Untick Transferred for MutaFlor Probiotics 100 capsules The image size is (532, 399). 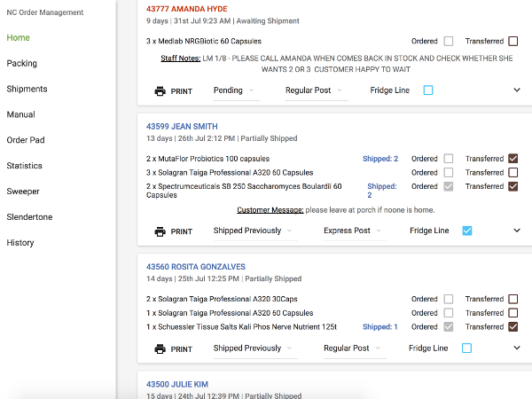pyautogui.click(x=513, y=159)
